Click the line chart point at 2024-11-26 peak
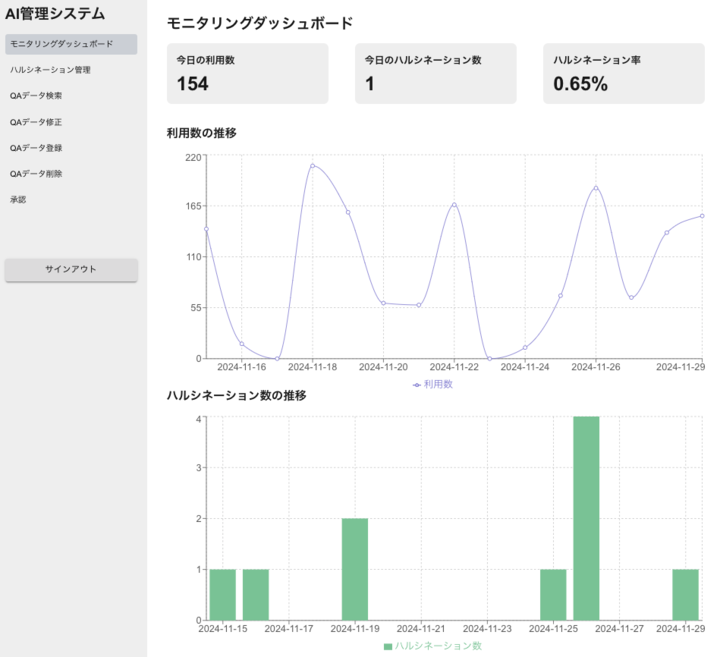Screen dimensions: 720x657 (x=596, y=188)
